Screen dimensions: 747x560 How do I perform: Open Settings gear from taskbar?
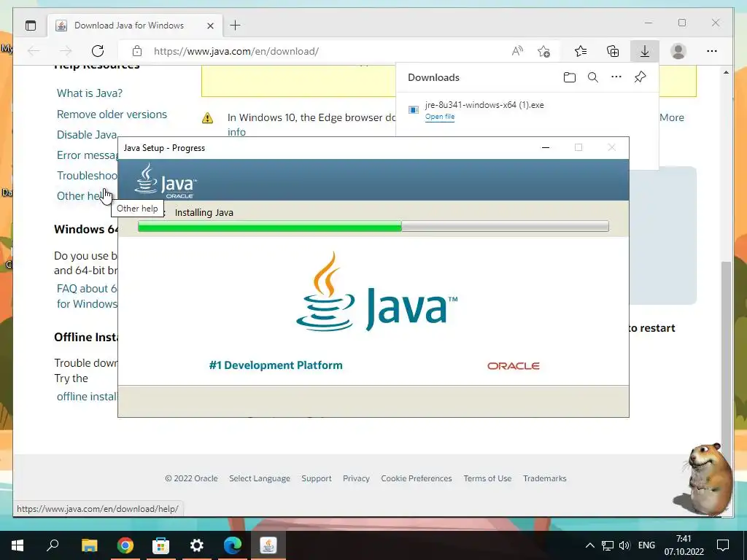point(197,545)
